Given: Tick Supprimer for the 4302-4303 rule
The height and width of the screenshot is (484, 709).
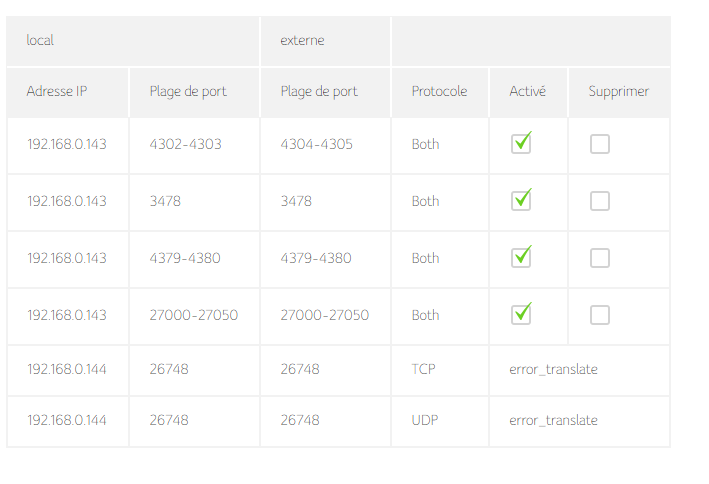Looking at the screenshot, I should click(599, 144).
